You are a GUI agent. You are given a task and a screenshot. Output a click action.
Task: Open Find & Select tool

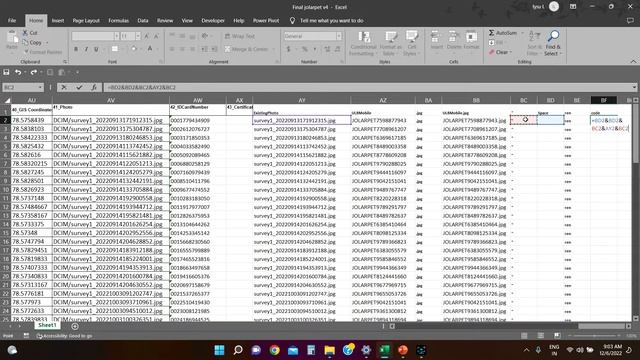(553, 43)
